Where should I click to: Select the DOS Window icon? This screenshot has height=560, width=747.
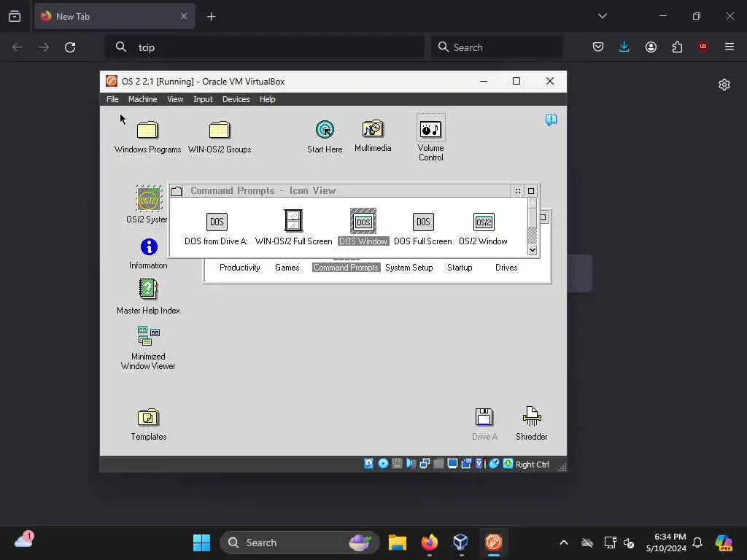[363, 221]
